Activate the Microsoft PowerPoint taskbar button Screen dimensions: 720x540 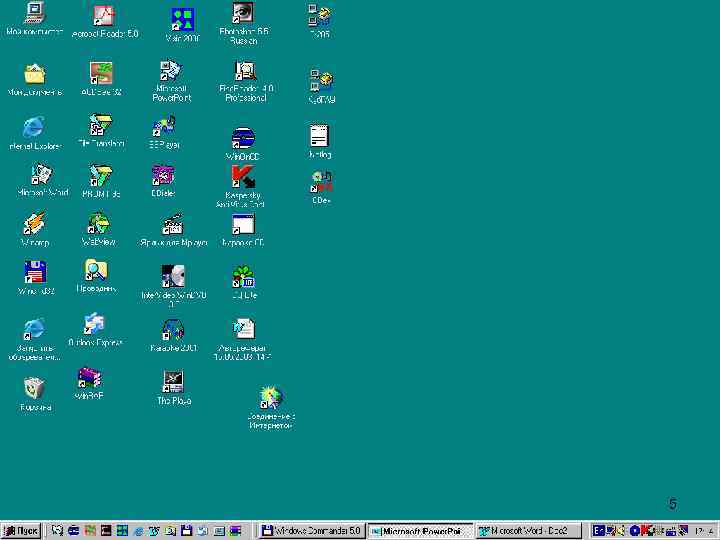pos(420,531)
